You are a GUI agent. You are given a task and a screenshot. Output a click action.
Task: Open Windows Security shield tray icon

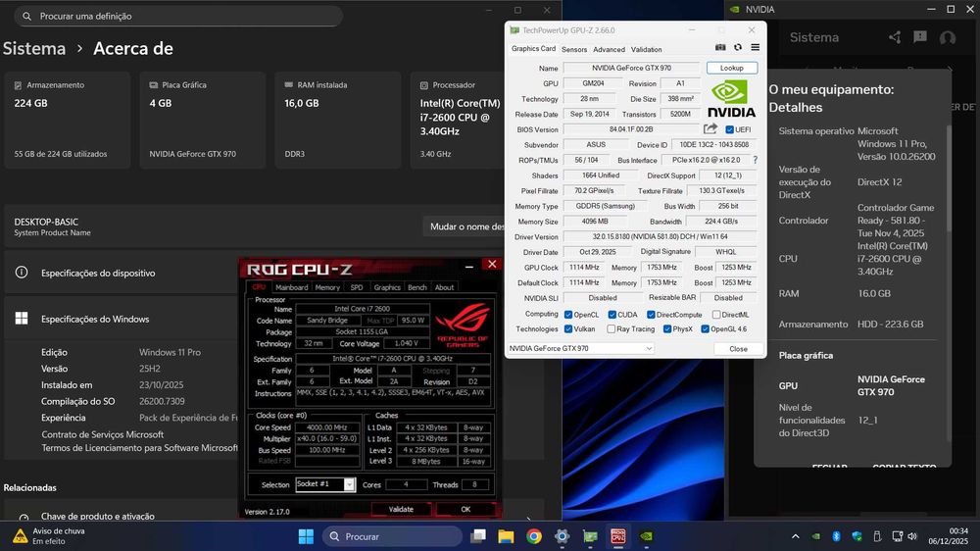(x=857, y=536)
